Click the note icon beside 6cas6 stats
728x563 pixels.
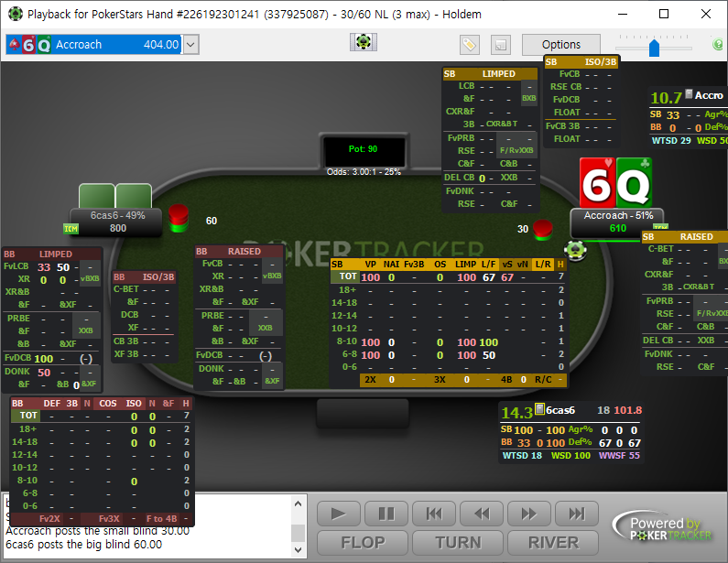click(x=539, y=409)
